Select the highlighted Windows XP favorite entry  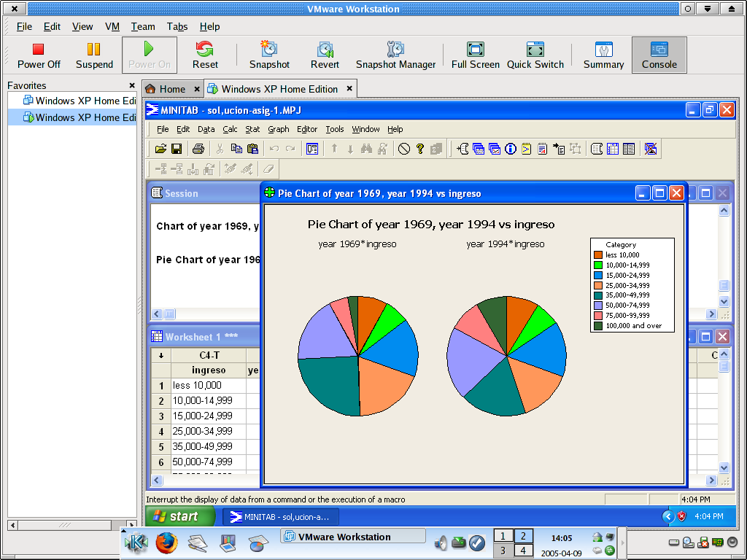point(72,117)
